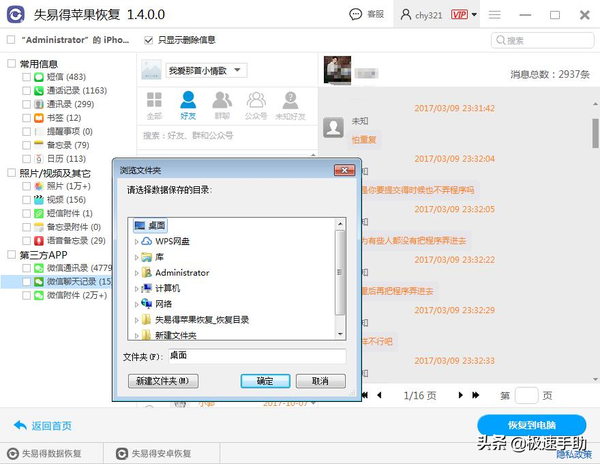Open the 我要那首小情歌 account dropdown
Screen dimensions: 600x464
tap(206, 70)
